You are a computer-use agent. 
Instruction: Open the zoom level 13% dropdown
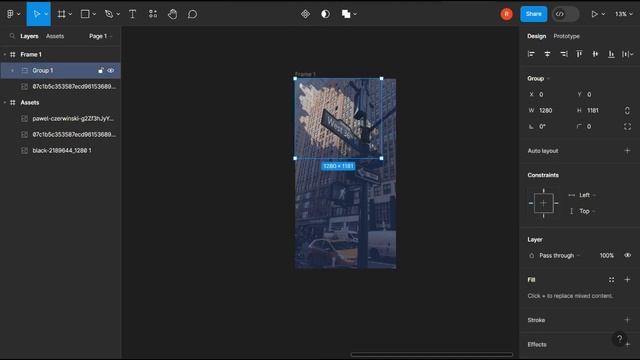tap(624, 14)
